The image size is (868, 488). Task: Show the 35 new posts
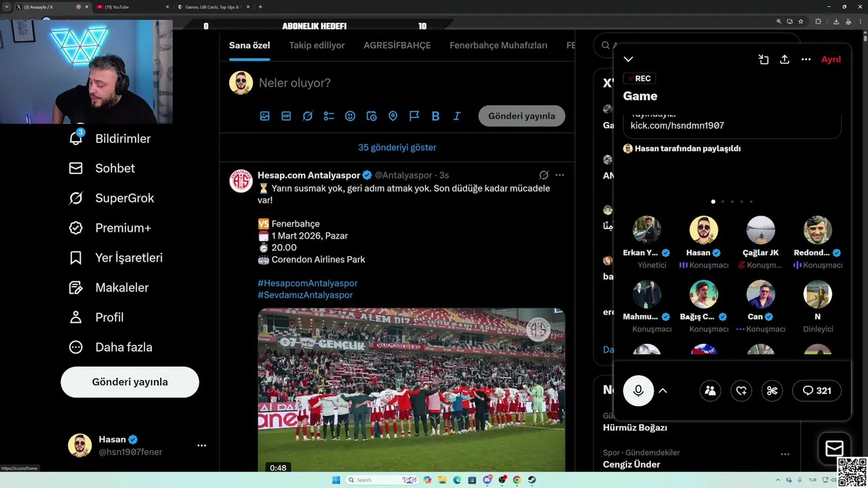(397, 147)
